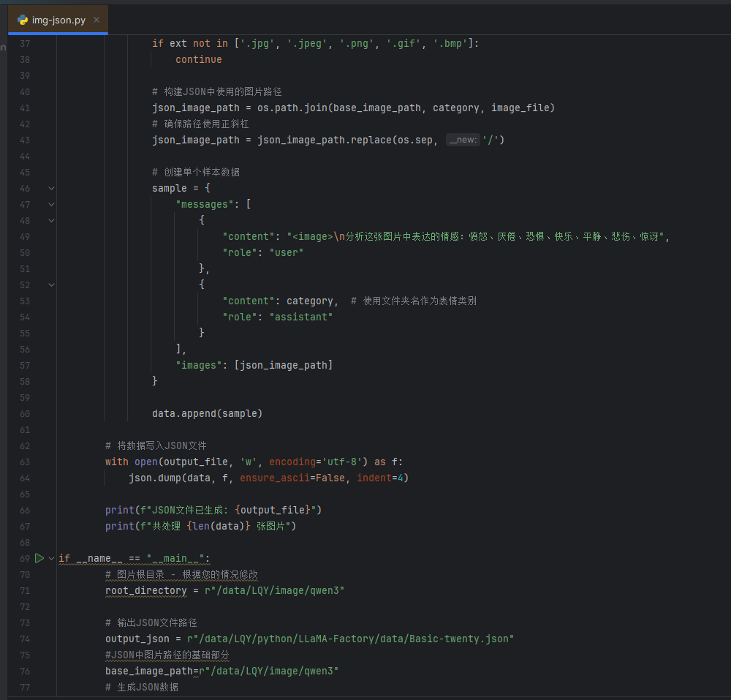Click root_directory variable on line 71
This screenshot has height=700, width=731.
pyautogui.click(x=146, y=590)
